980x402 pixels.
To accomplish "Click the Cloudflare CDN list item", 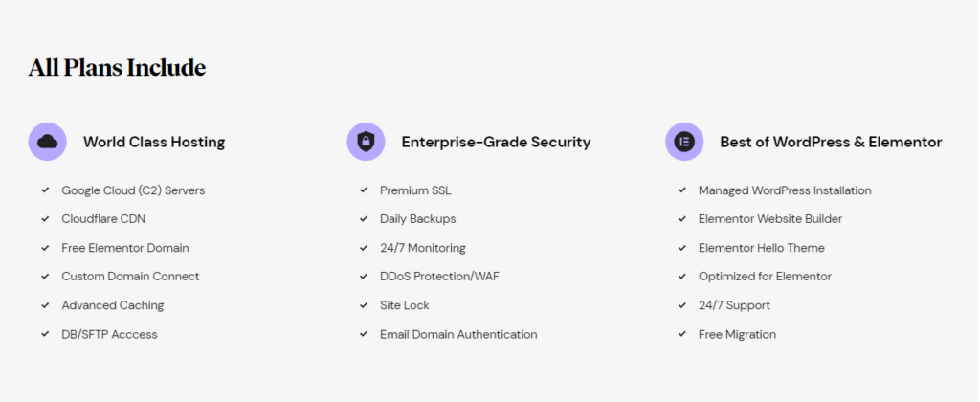I will 103,219.
